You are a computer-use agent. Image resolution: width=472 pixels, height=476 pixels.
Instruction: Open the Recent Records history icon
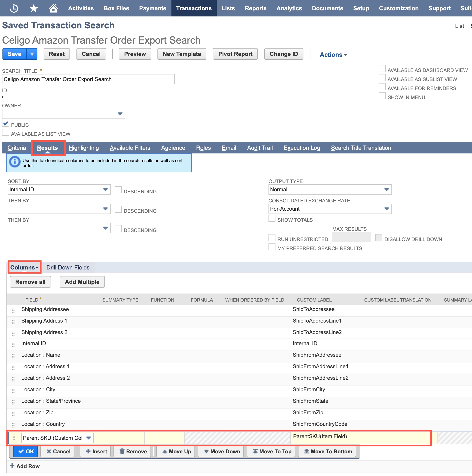[x=14, y=8]
